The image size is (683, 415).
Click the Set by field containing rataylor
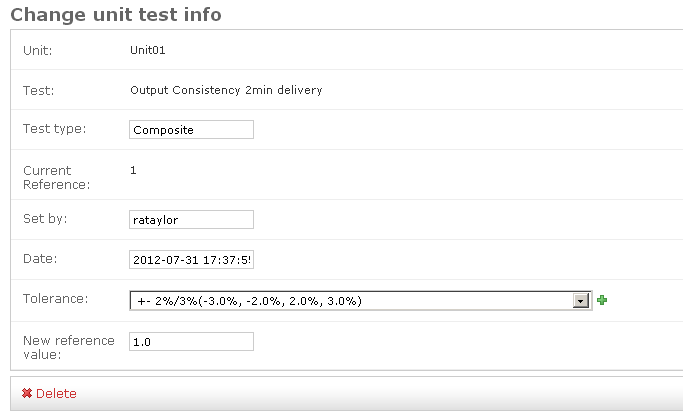tap(191, 219)
